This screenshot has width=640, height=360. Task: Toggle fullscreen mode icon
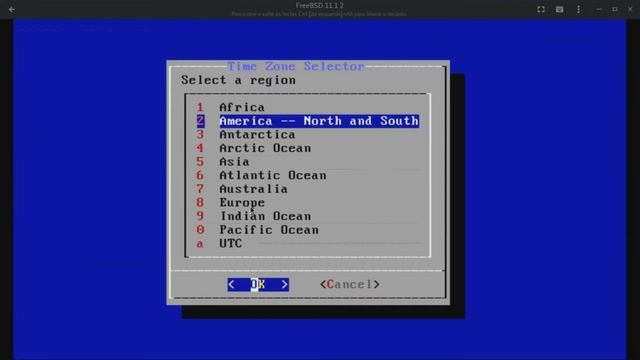(x=541, y=9)
